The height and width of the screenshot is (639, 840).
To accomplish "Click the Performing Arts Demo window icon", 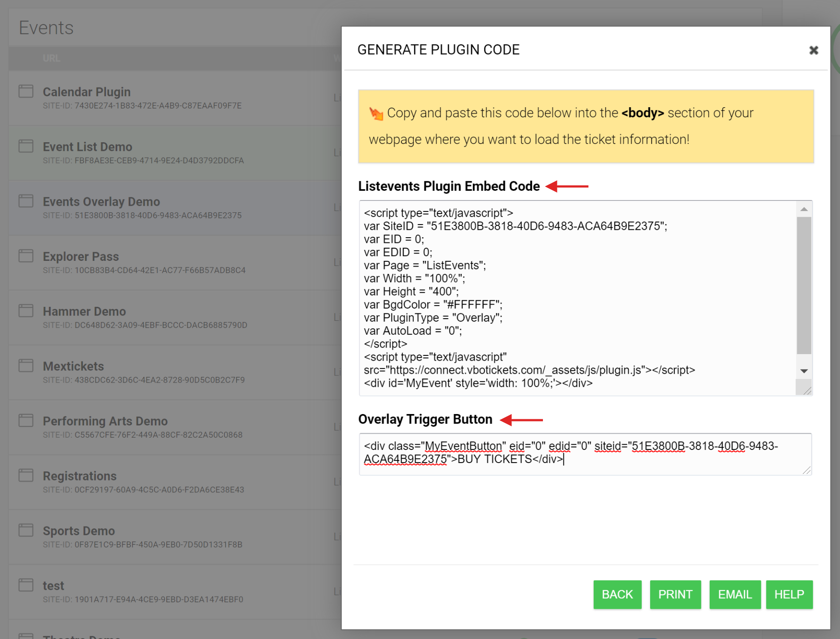I will click(x=26, y=420).
